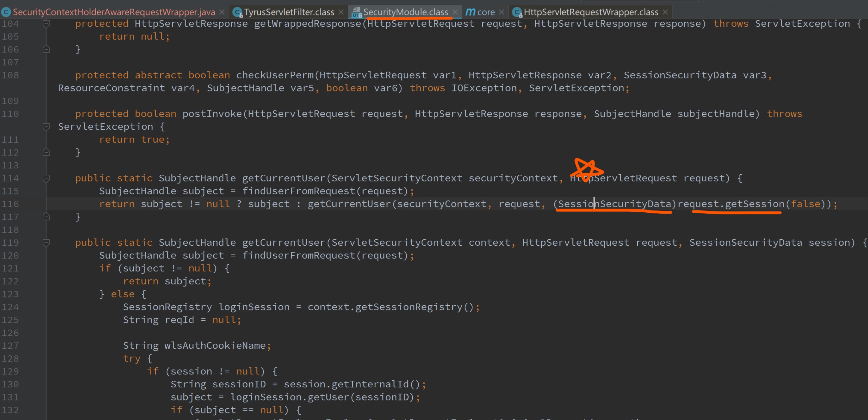Close the TyrusServletFilter.class tab
This screenshot has height=420, width=868.
341,13
